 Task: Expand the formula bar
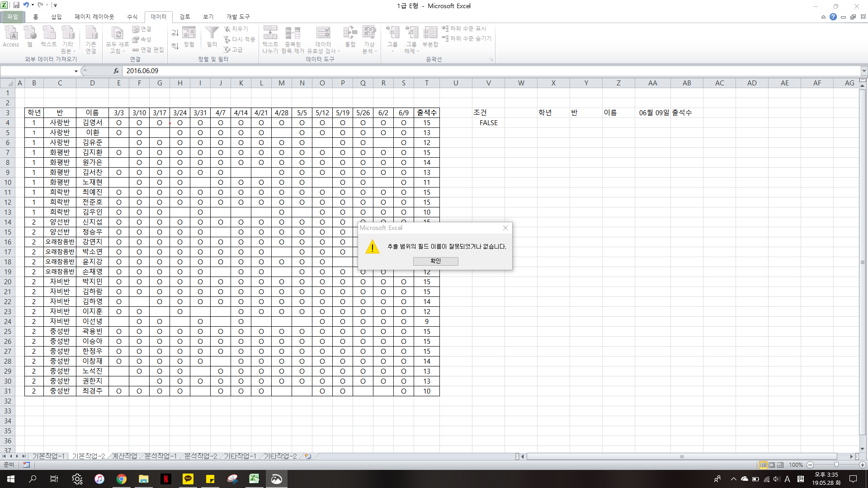(864, 71)
